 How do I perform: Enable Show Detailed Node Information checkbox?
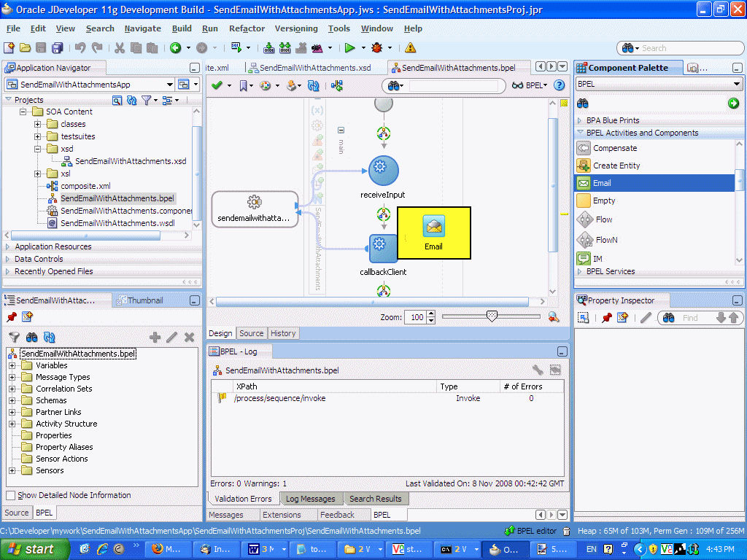tap(10, 495)
